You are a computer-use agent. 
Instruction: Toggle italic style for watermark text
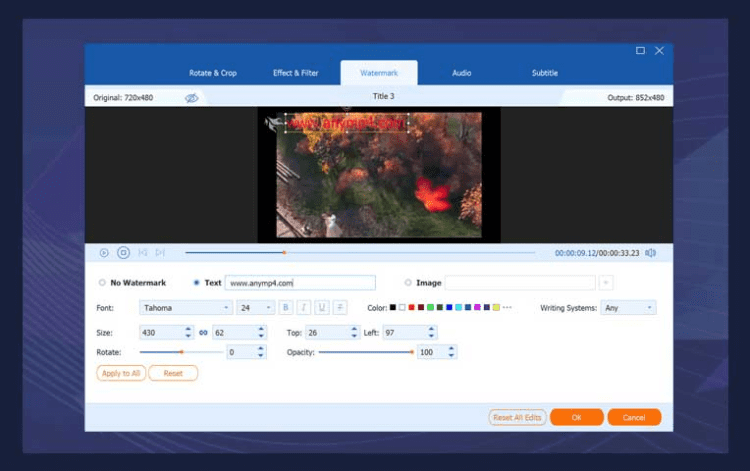[304, 308]
